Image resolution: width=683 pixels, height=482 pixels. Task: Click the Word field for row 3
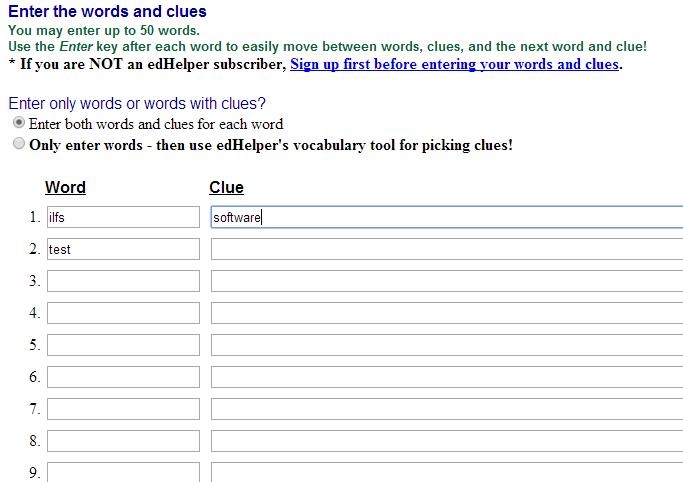point(123,281)
